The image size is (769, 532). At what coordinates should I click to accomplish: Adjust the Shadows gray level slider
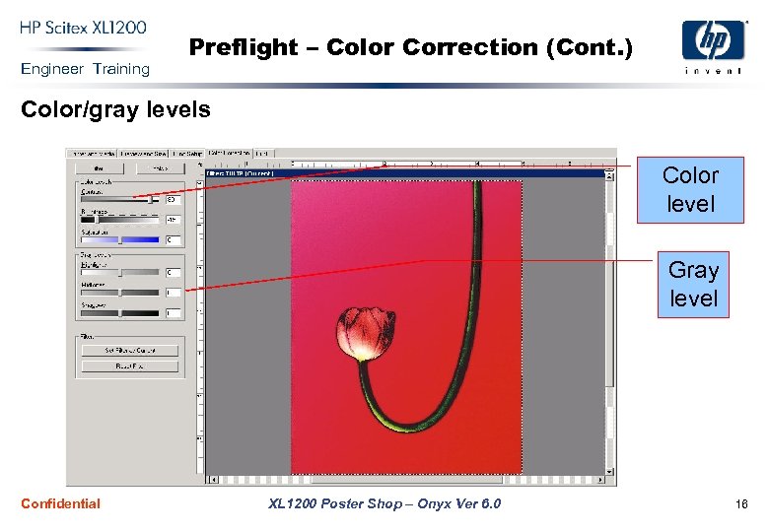coord(119,313)
